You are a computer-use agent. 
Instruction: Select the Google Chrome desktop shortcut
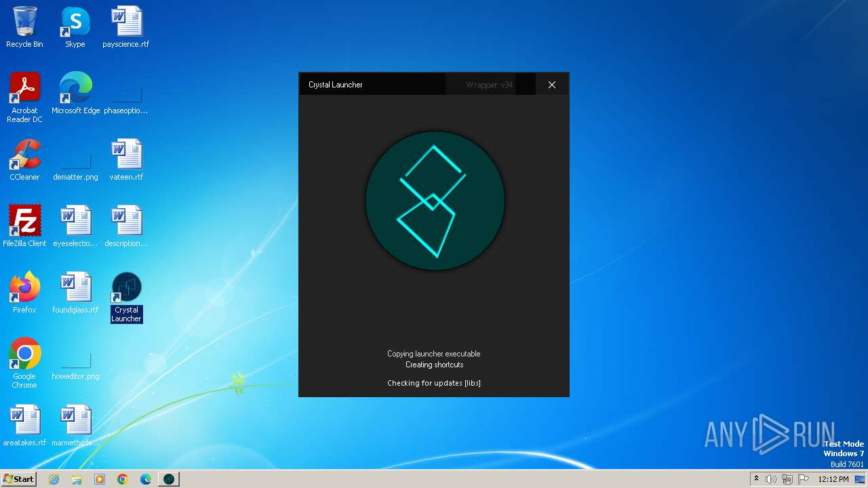[x=24, y=363]
